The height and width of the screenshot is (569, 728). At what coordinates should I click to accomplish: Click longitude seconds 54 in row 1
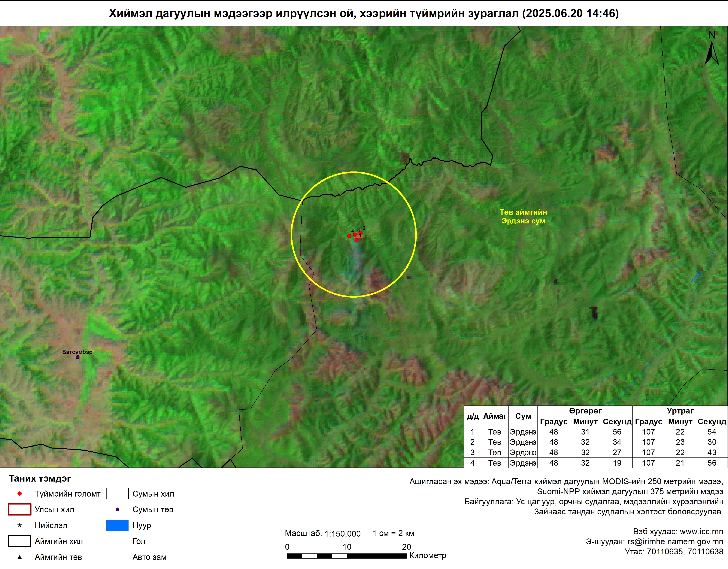click(x=712, y=432)
